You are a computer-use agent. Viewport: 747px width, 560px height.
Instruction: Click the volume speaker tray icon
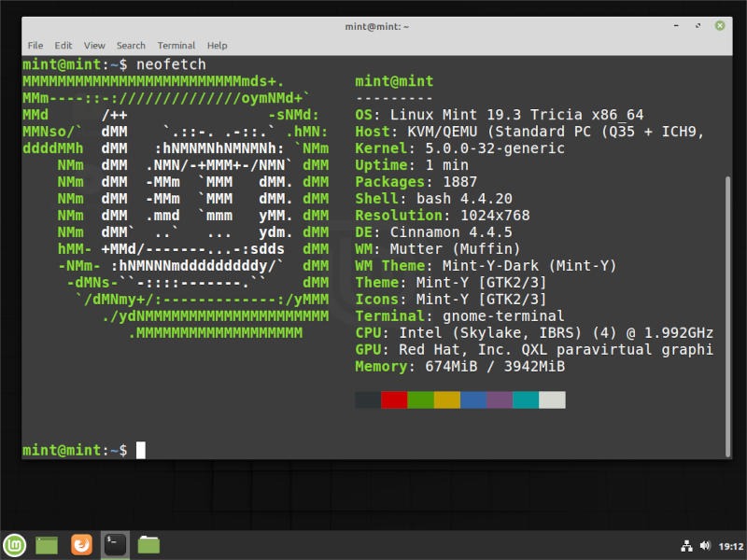[x=705, y=544]
